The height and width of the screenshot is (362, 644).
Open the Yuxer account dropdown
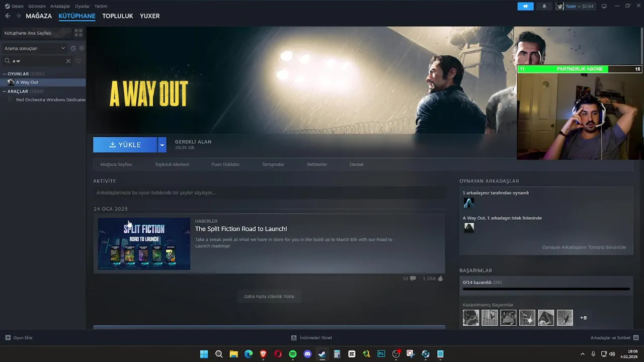580,6
